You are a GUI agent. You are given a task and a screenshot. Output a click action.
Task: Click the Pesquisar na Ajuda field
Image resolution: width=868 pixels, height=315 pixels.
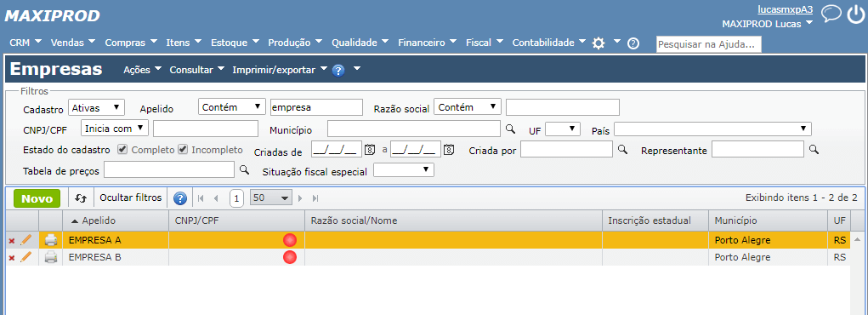[708, 44]
